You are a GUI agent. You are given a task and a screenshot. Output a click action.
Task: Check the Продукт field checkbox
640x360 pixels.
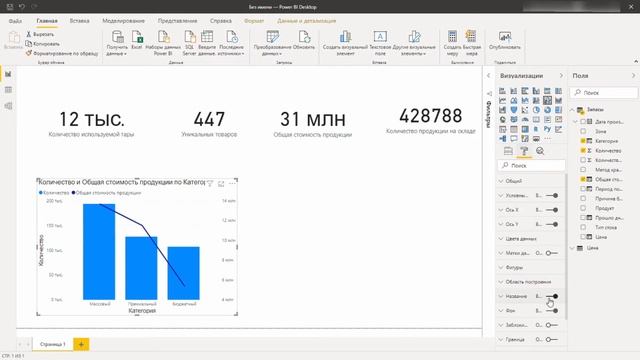click(583, 208)
